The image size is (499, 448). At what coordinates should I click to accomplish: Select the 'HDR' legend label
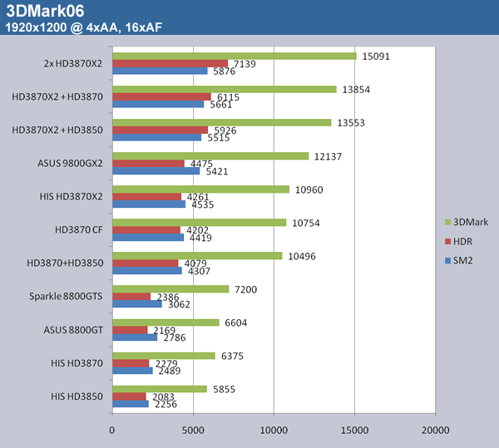462,241
